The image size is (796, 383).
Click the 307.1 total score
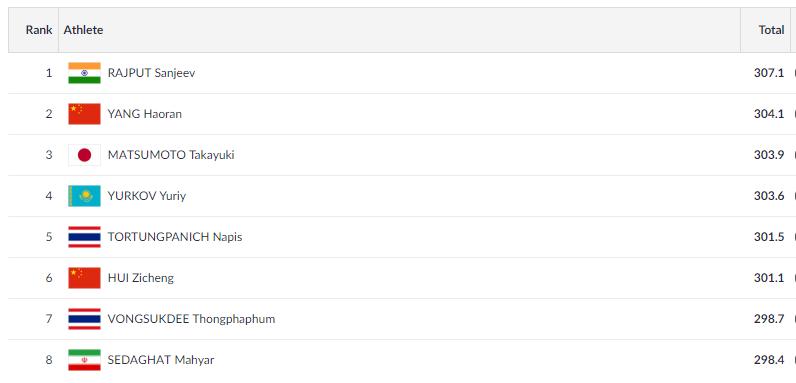[769, 73]
